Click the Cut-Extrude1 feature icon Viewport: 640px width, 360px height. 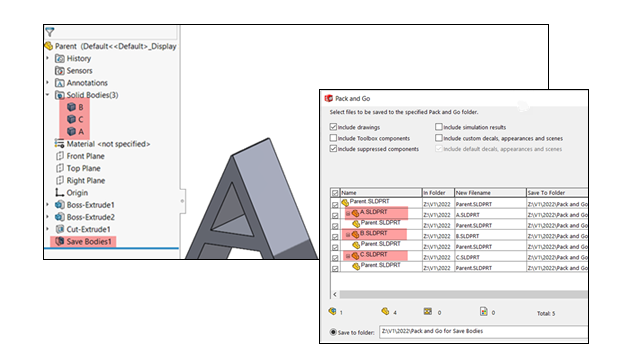60,229
